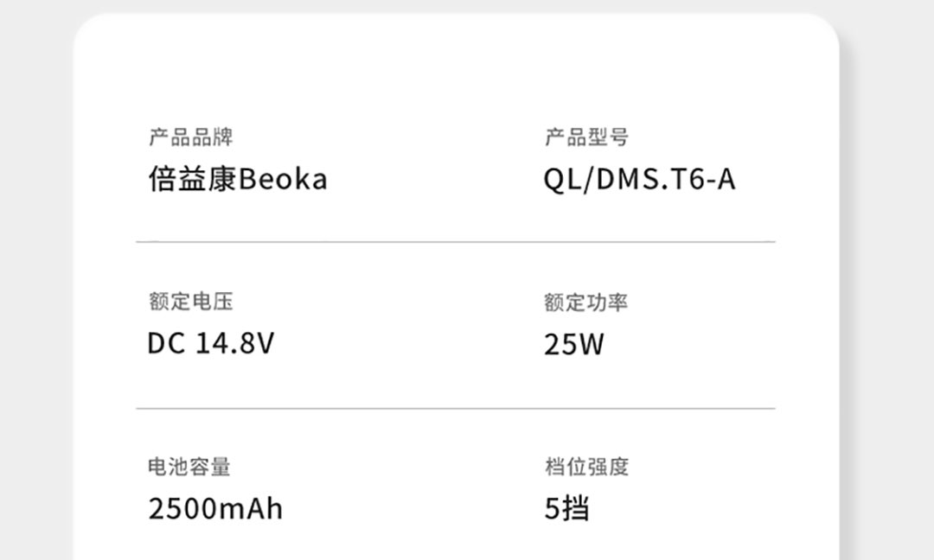This screenshot has height=560, width=934.
Task: Click the 14.8V number in the voltage value
Action: (x=234, y=344)
